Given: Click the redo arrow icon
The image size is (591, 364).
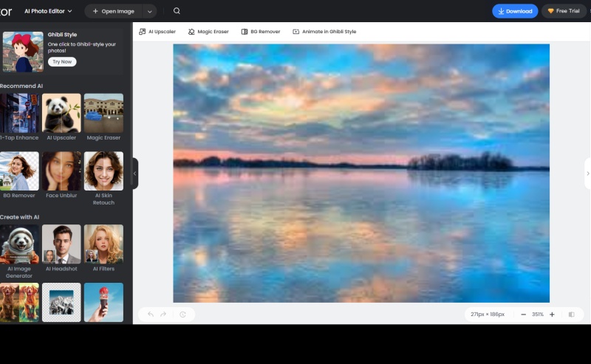Looking at the screenshot, I should pos(164,315).
